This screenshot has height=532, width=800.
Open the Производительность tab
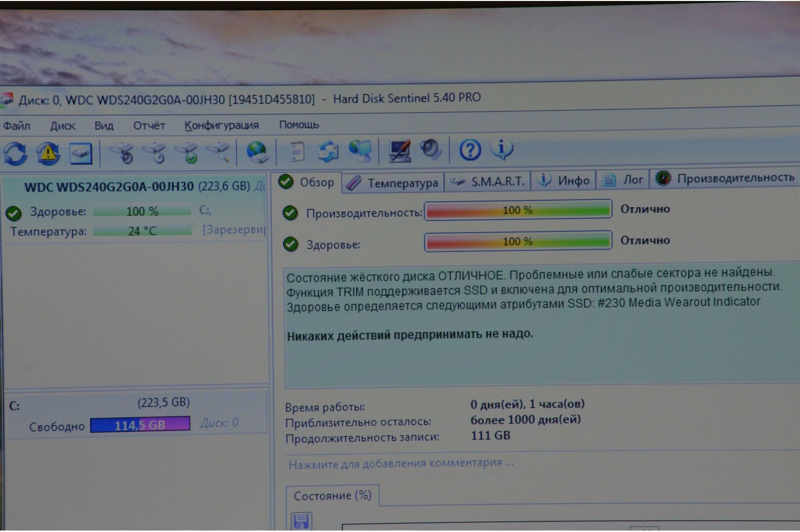(x=725, y=178)
